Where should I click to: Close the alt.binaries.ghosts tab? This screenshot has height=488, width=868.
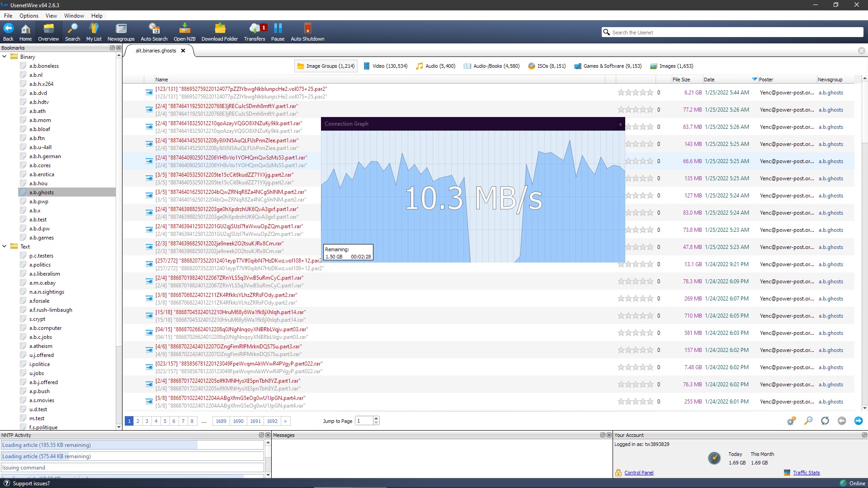click(x=183, y=51)
